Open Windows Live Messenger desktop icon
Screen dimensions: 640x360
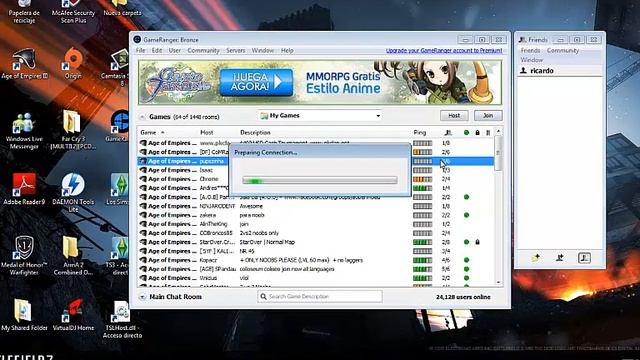point(24,131)
